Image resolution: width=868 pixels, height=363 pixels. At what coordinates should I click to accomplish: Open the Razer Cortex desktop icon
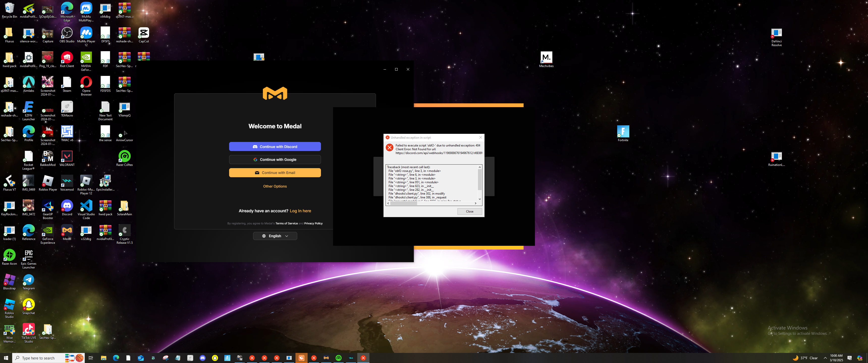[x=124, y=157]
